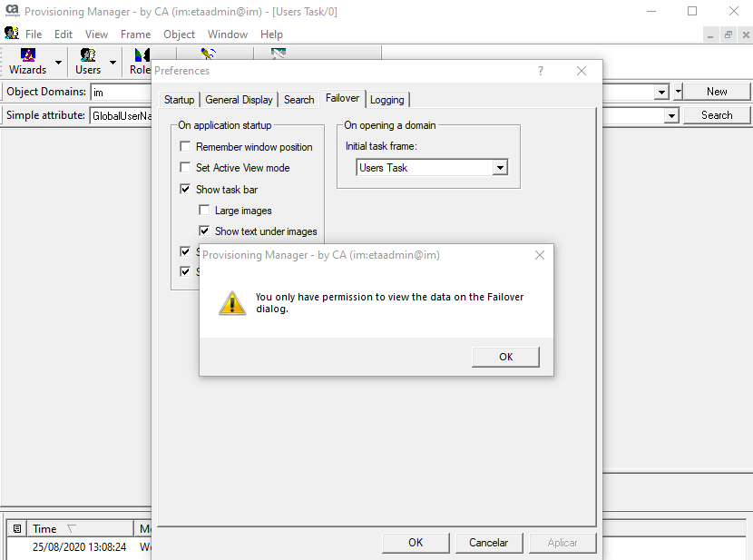Select the Failover tab

pyautogui.click(x=342, y=98)
